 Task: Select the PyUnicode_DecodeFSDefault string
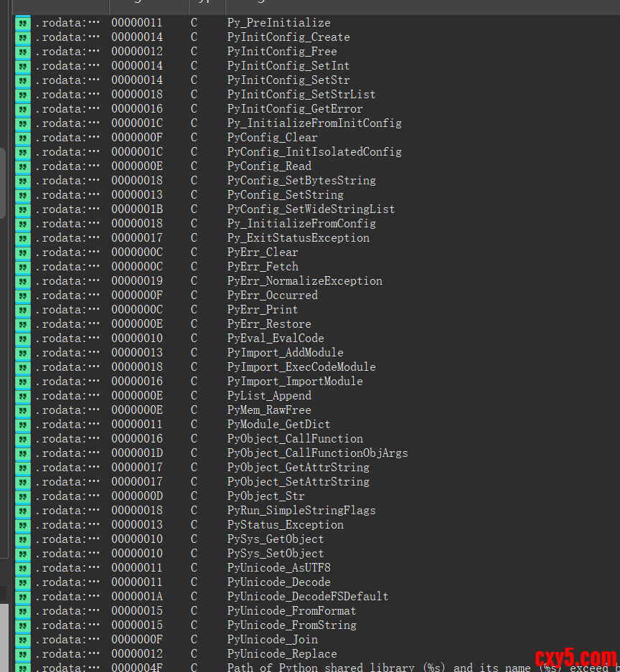point(308,597)
